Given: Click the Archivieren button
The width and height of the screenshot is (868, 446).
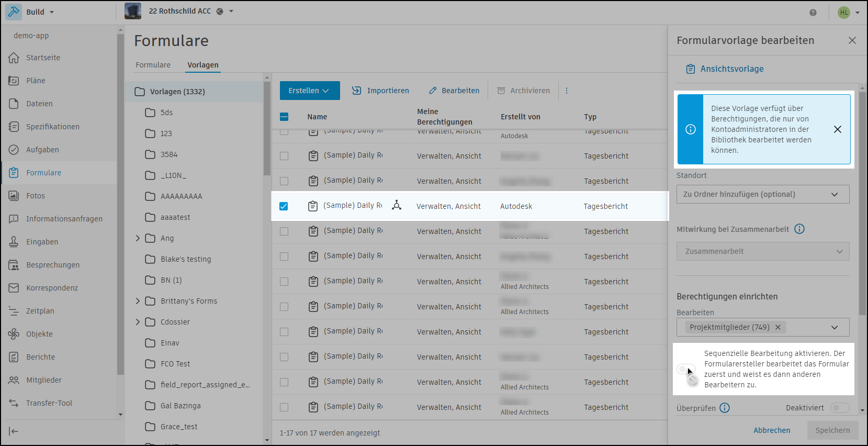Looking at the screenshot, I should pyautogui.click(x=523, y=91).
